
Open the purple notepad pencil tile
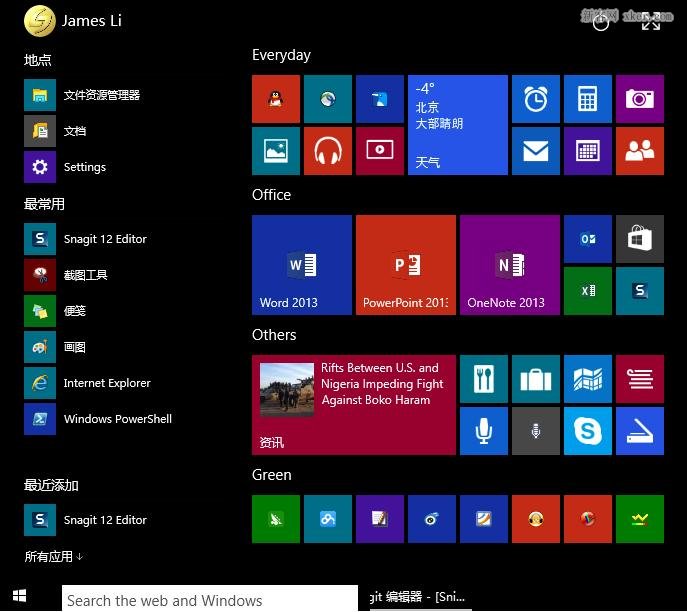pyautogui.click(x=380, y=519)
